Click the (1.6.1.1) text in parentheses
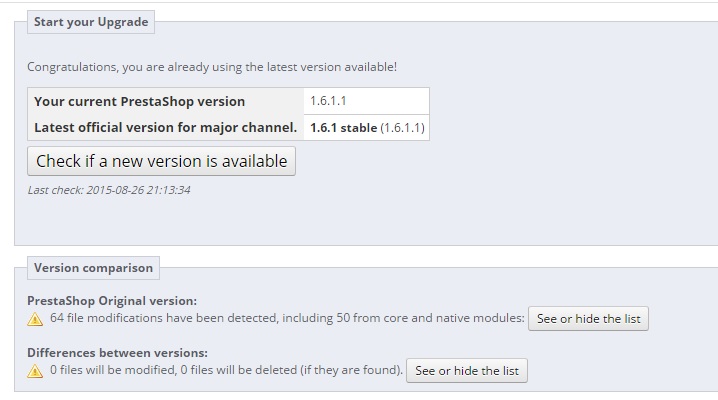The height and width of the screenshot is (400, 718). point(403,128)
